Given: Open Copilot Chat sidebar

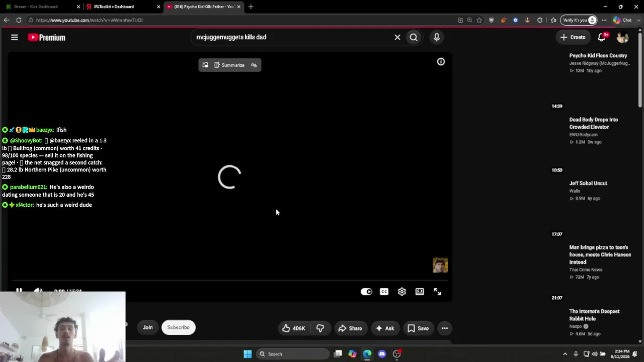Looking at the screenshot, I should (622, 20).
